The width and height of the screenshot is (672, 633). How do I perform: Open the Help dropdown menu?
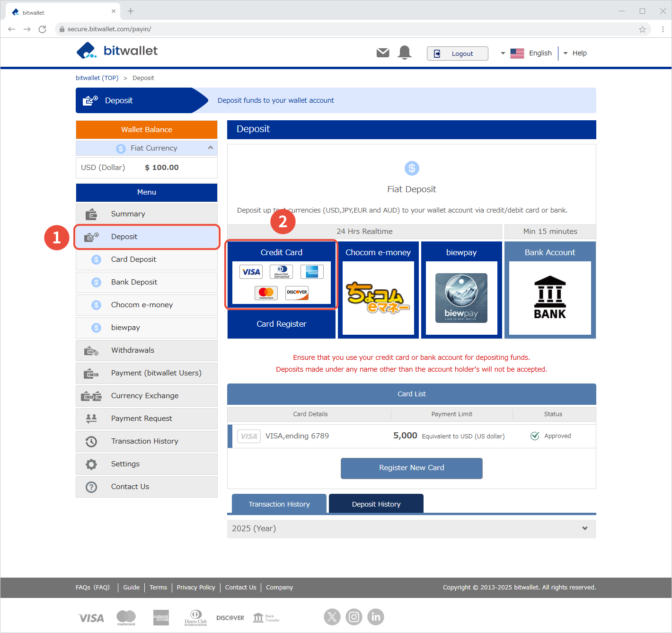[575, 53]
